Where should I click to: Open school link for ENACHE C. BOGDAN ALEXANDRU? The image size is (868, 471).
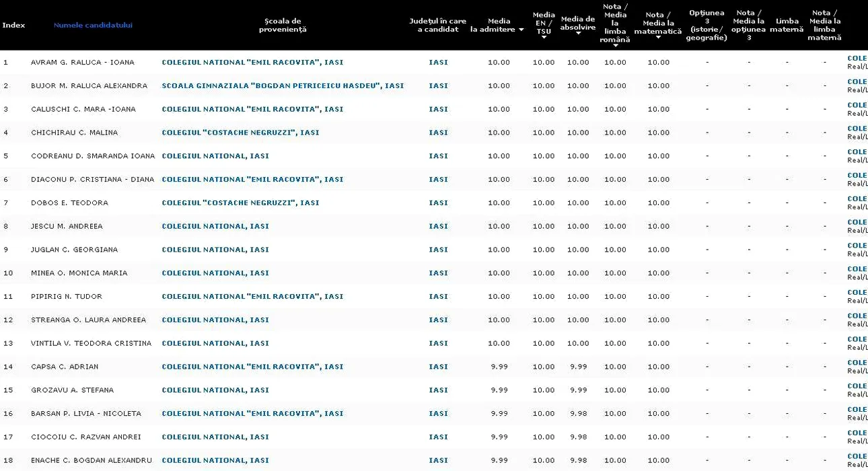click(x=215, y=461)
